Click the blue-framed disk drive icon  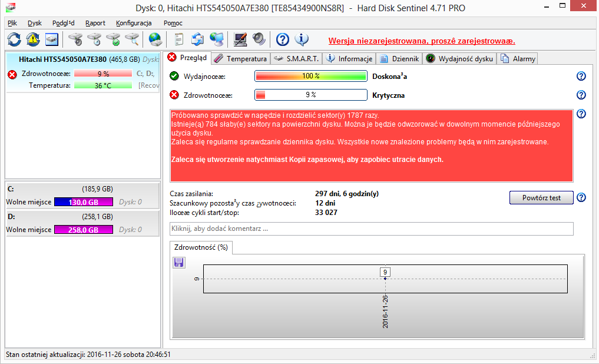point(52,39)
